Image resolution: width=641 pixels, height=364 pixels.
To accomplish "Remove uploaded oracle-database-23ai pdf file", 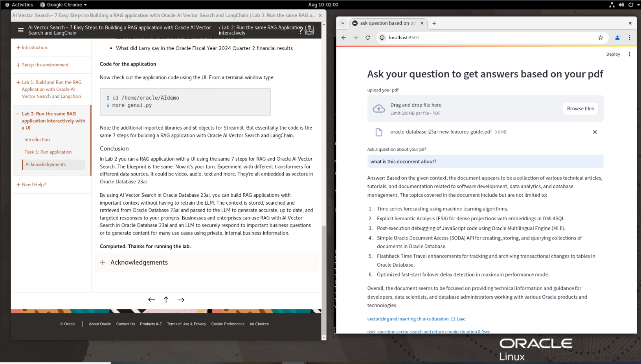I will (x=595, y=132).
